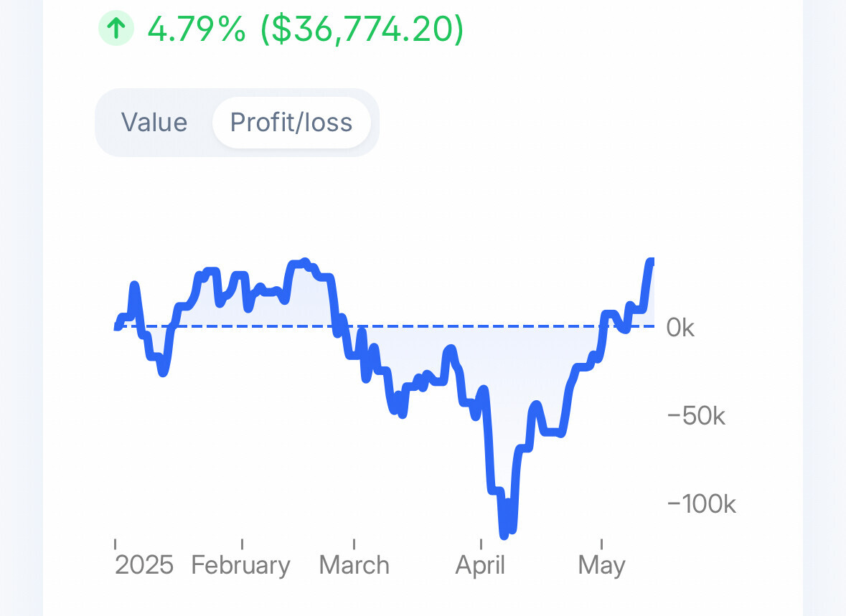
Task: Click the mid-February peak of the line
Action: 304,262
